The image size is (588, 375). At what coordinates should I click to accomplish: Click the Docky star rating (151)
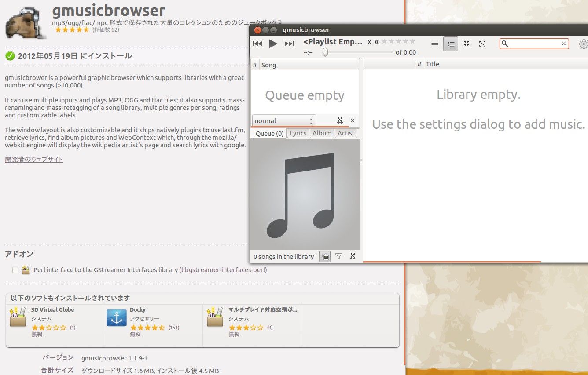[x=147, y=328]
